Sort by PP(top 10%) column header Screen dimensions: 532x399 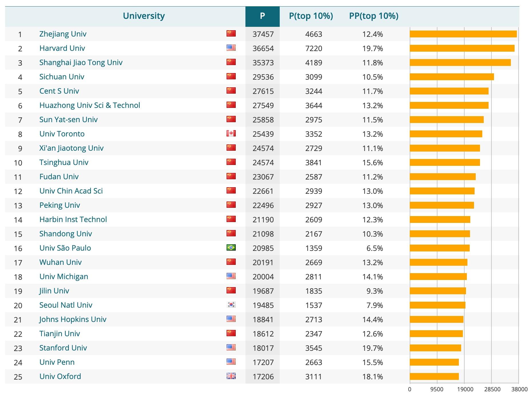coord(373,16)
